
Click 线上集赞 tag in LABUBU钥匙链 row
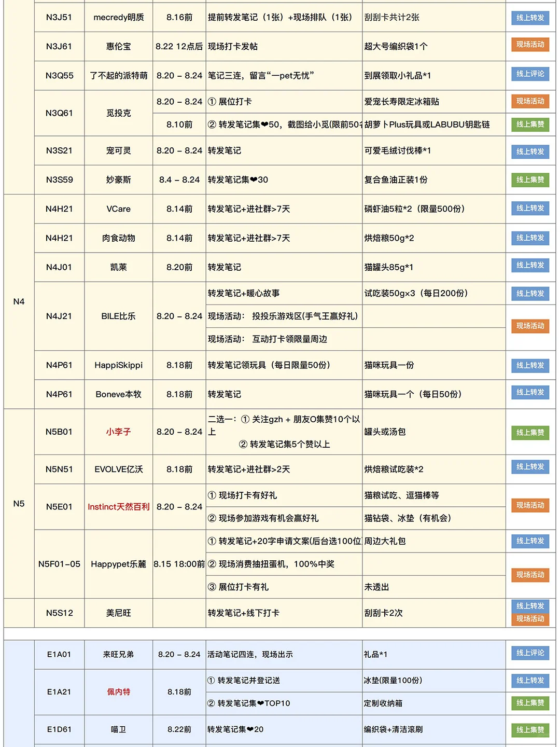(530, 125)
